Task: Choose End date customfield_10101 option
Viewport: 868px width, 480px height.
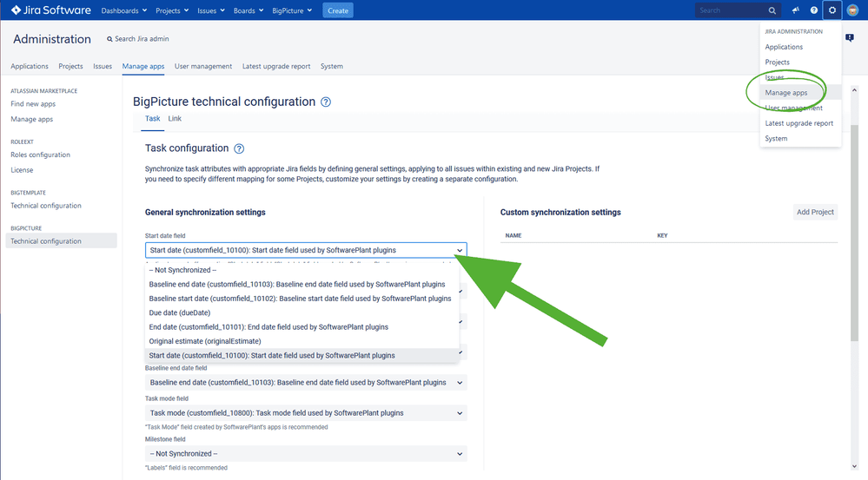Action: click(x=302, y=327)
